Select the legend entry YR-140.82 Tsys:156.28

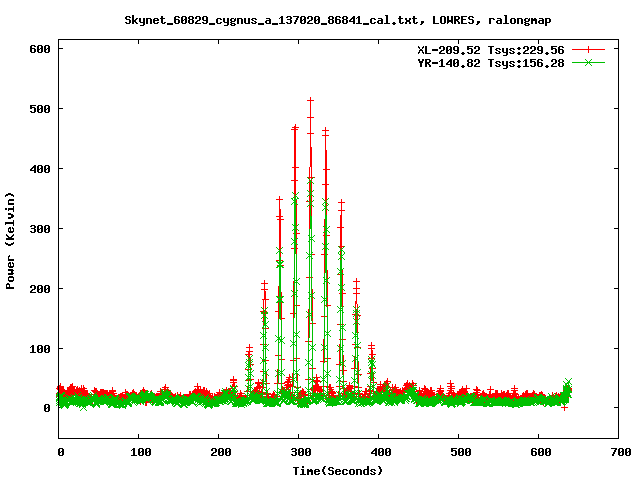491,63
